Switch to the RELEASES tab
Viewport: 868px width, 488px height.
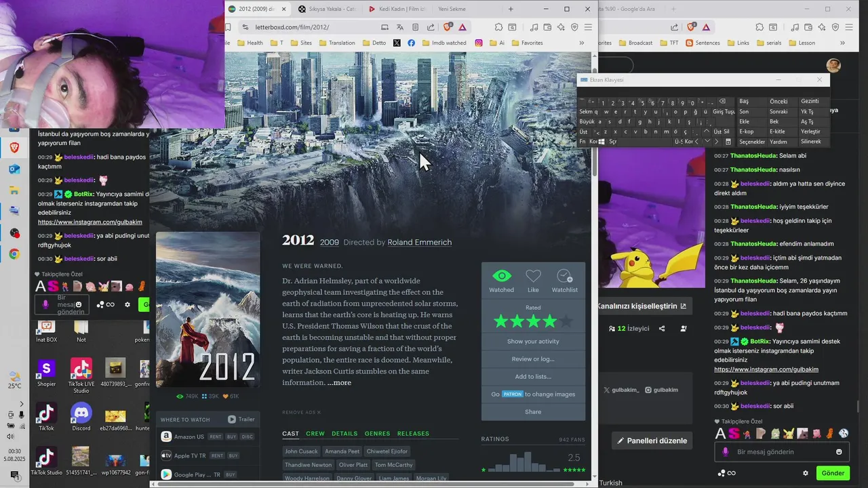coord(413,434)
